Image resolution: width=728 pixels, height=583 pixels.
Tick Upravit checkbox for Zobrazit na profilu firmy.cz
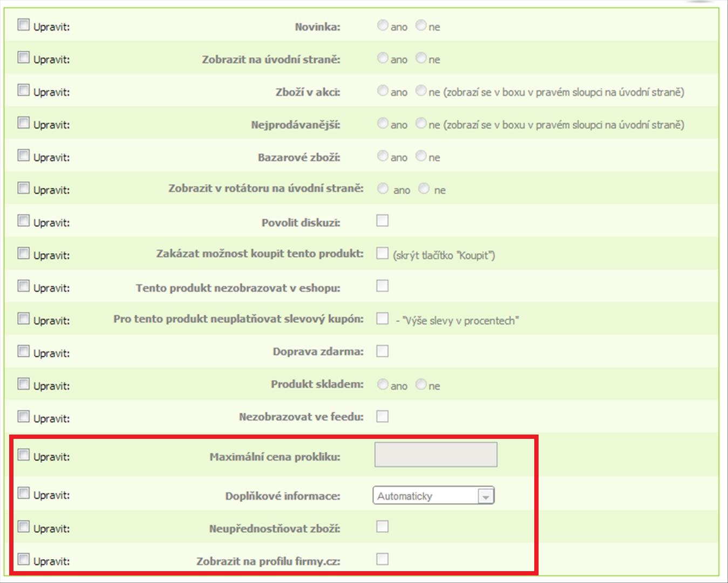pyautogui.click(x=23, y=559)
